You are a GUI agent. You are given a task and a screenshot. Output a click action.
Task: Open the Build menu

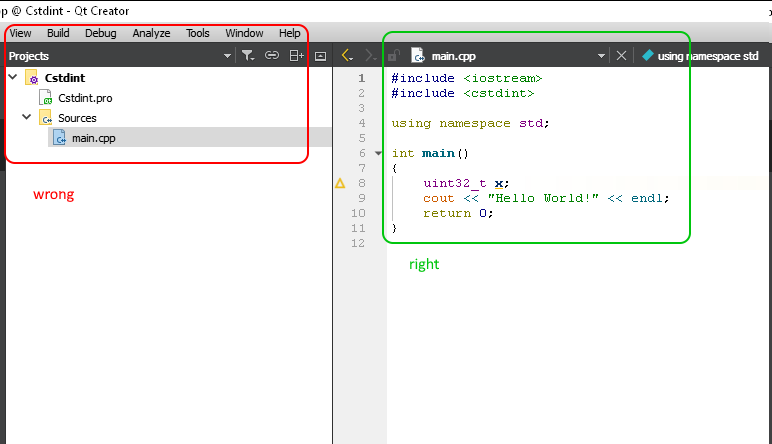58,33
